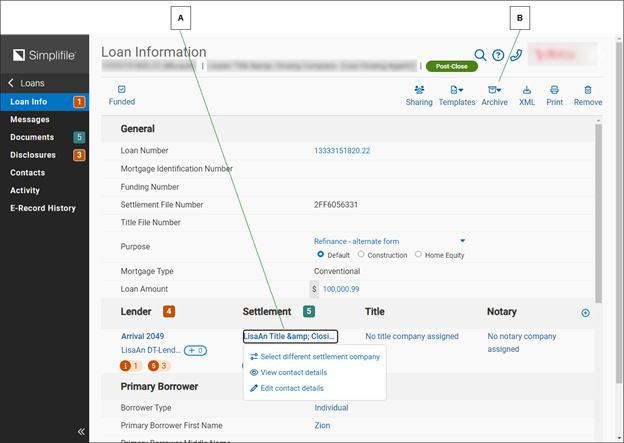This screenshot has height=443, width=624.
Task: Export loan as XML
Action: [x=526, y=96]
